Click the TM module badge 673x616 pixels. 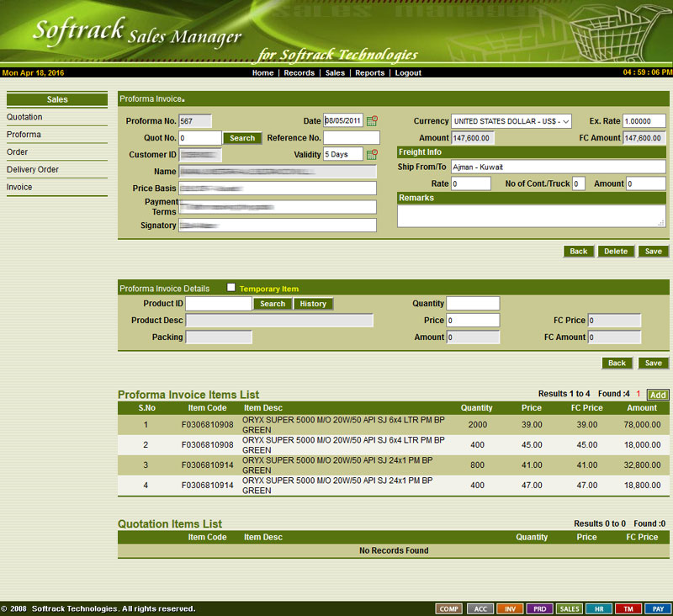[x=628, y=608]
